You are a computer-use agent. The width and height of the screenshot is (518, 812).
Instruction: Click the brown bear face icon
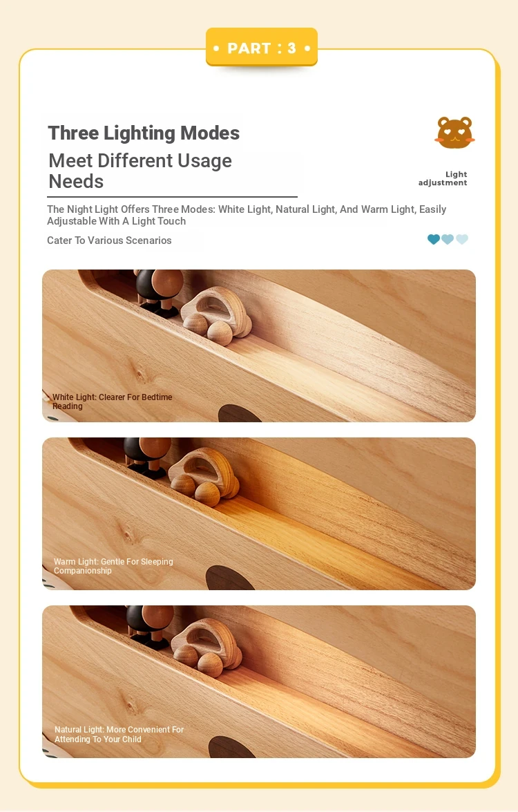[x=454, y=133]
